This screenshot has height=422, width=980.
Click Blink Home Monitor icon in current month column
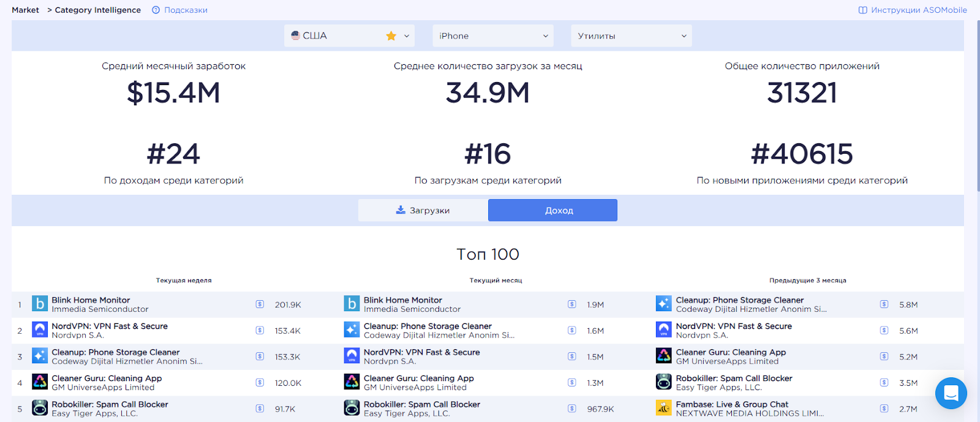click(x=352, y=304)
